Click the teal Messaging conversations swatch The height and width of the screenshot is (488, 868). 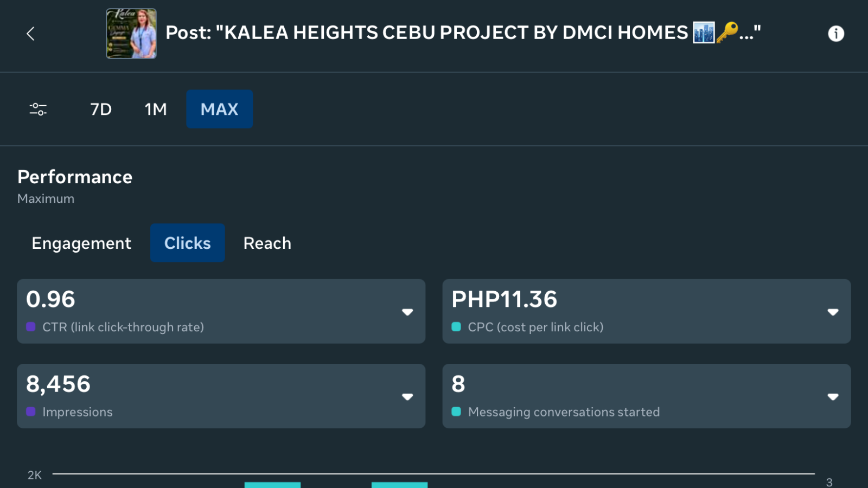point(456,412)
